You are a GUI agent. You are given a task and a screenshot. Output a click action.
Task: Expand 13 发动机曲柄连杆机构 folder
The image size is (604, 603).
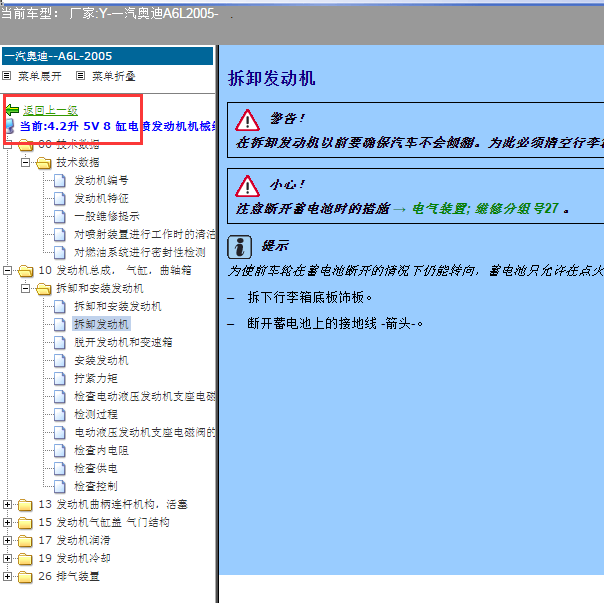coord(7,504)
